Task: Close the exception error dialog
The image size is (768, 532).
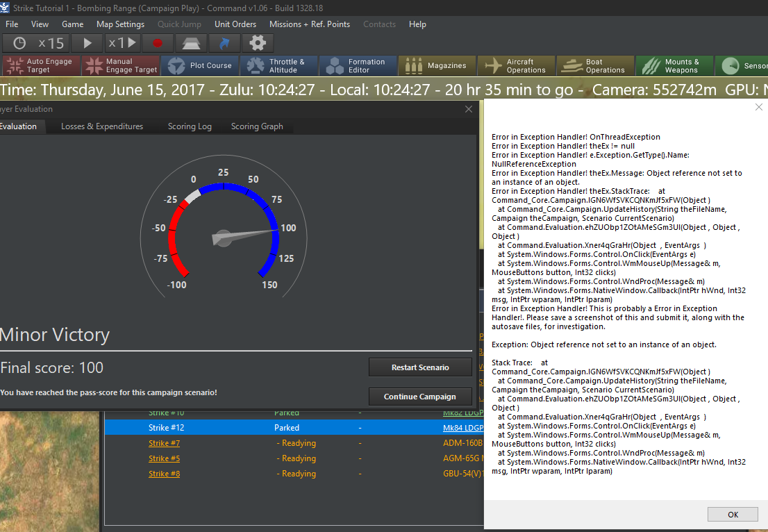Action: pos(759,107)
